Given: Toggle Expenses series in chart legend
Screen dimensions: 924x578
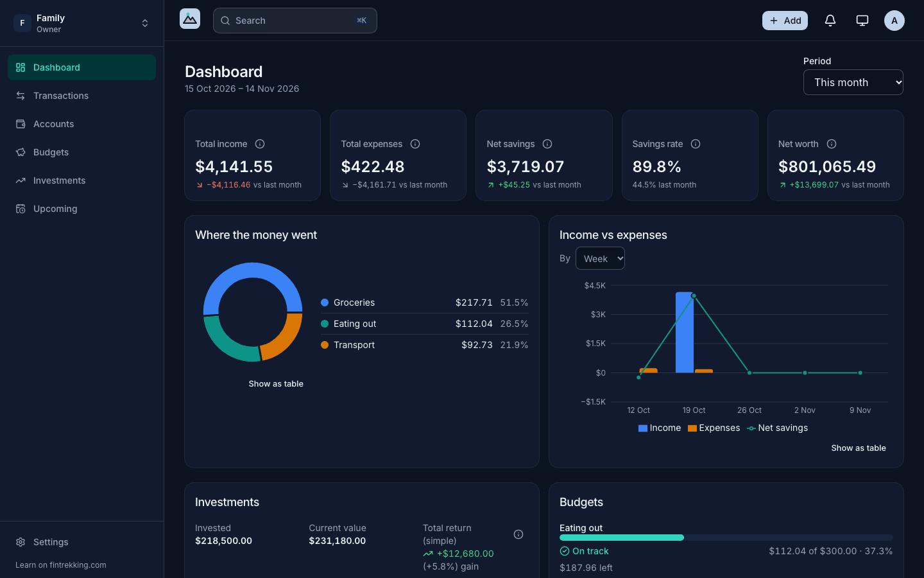Looking at the screenshot, I should 714,428.
